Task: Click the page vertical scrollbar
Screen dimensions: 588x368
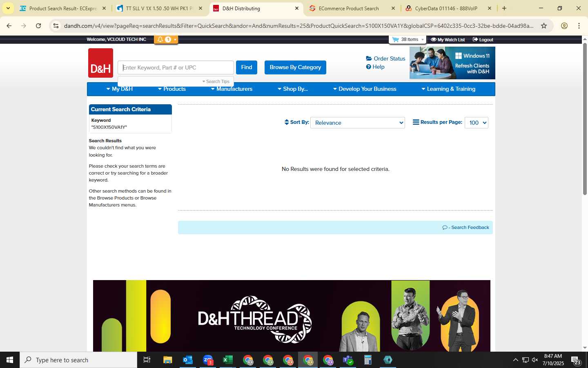Action: pos(585,119)
